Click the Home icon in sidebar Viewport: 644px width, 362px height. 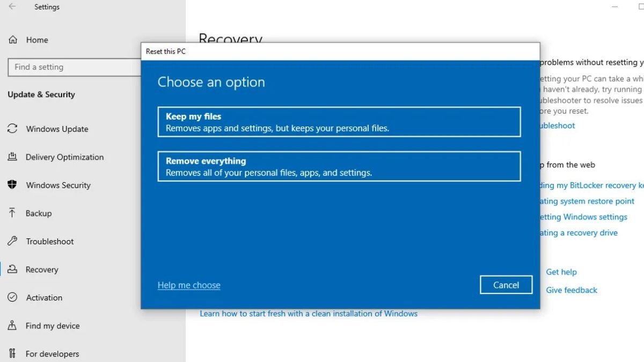click(12, 40)
